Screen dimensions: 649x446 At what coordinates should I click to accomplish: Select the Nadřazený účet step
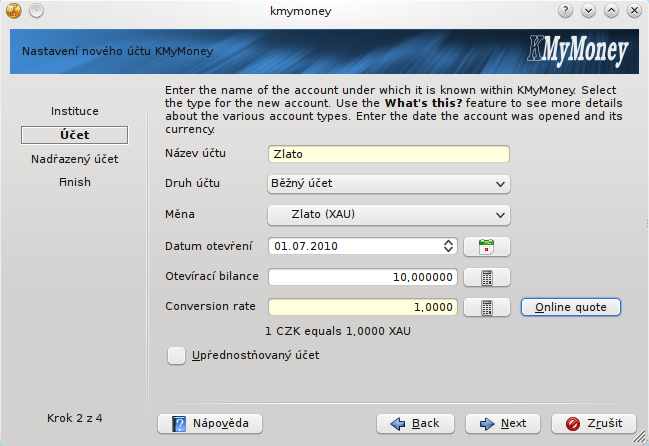tap(75, 159)
